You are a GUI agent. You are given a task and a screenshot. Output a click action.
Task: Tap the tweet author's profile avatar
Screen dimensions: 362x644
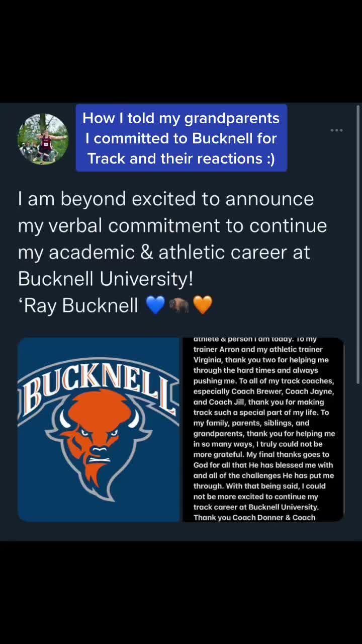point(43,139)
